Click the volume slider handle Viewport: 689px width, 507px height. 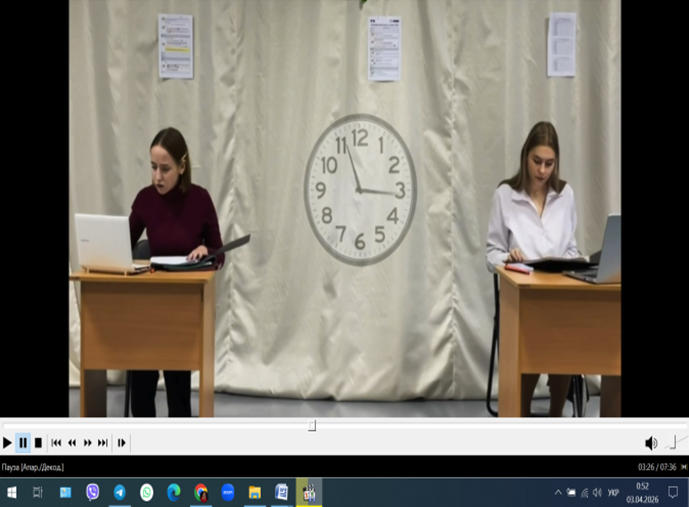673,443
